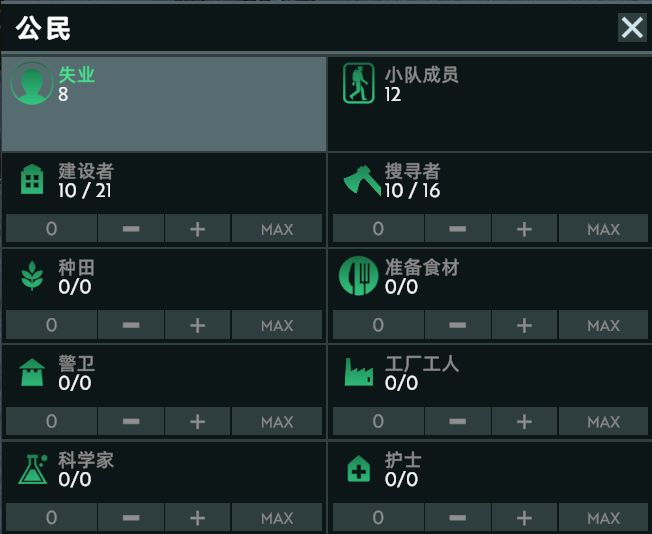
Task: Click the 护士 nurse medical icon
Action: point(358,469)
